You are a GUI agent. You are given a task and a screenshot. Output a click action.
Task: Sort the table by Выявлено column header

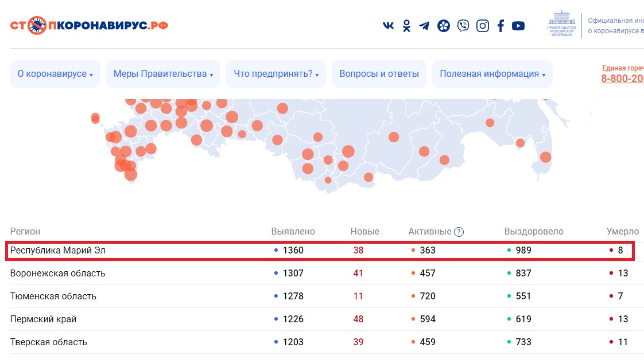coord(293,232)
